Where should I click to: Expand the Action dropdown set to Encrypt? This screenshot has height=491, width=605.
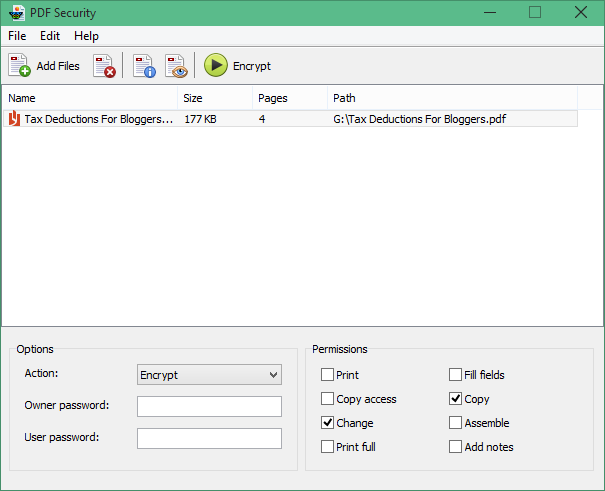click(x=209, y=375)
